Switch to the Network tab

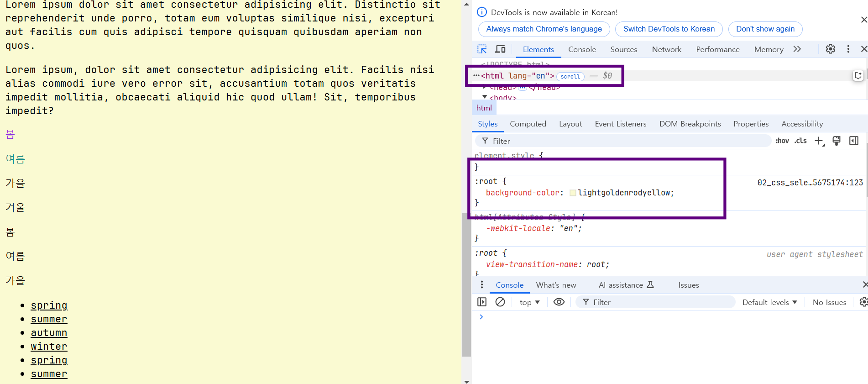[x=666, y=49]
